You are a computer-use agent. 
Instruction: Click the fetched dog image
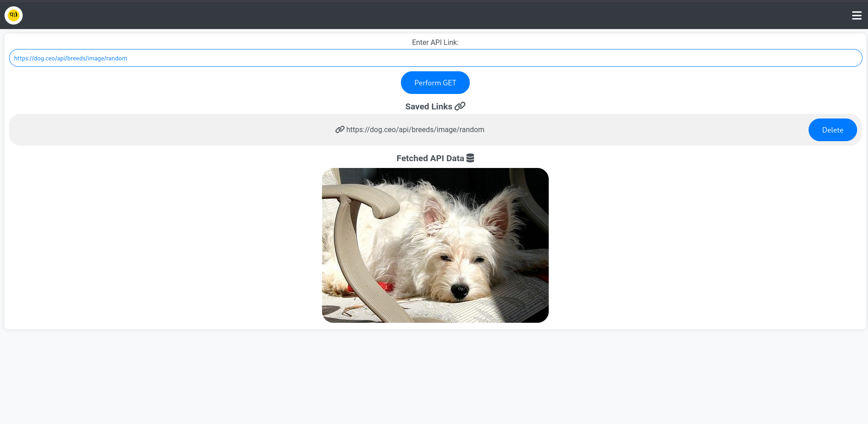pos(435,245)
